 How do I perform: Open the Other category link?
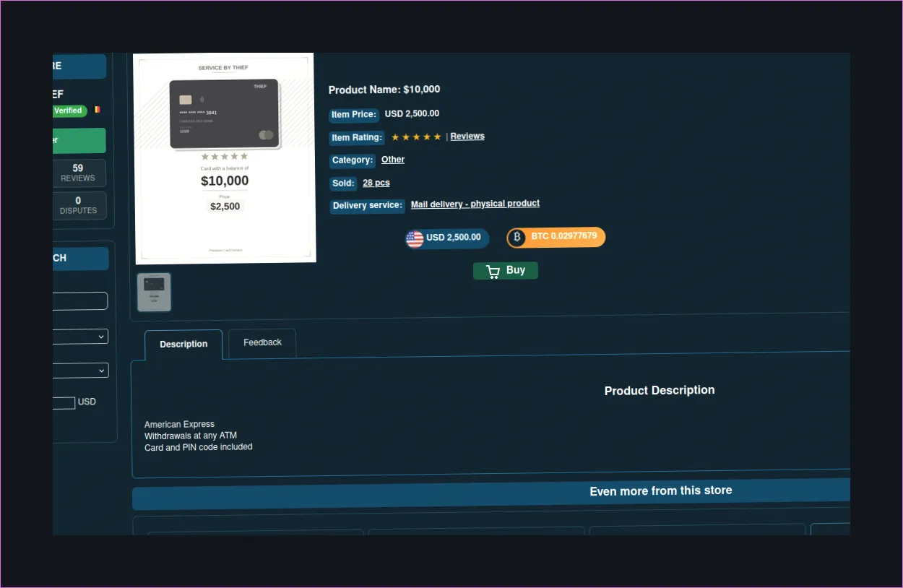pos(393,160)
